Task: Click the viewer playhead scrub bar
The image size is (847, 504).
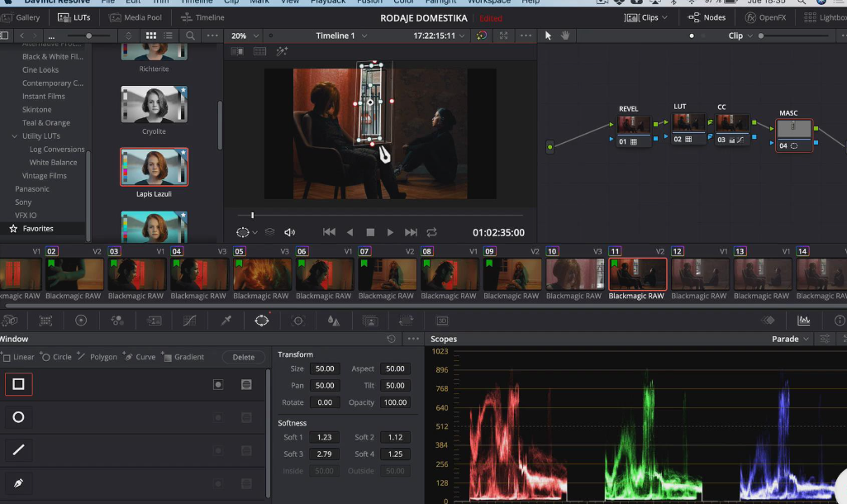Action: [x=380, y=215]
